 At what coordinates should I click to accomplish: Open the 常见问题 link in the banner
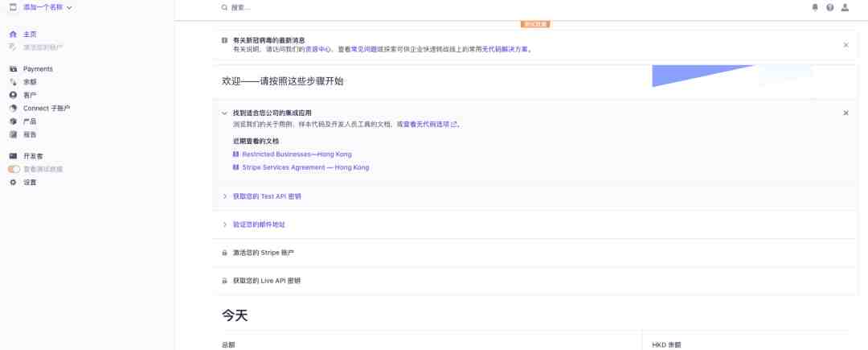[364, 49]
